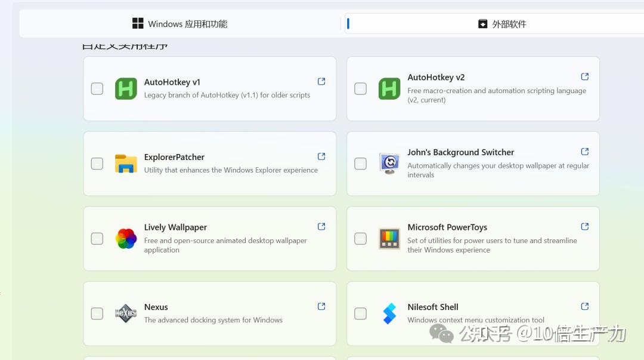Image resolution: width=644 pixels, height=360 pixels.
Task: Click the Nexus title text
Action: pyautogui.click(x=156, y=307)
